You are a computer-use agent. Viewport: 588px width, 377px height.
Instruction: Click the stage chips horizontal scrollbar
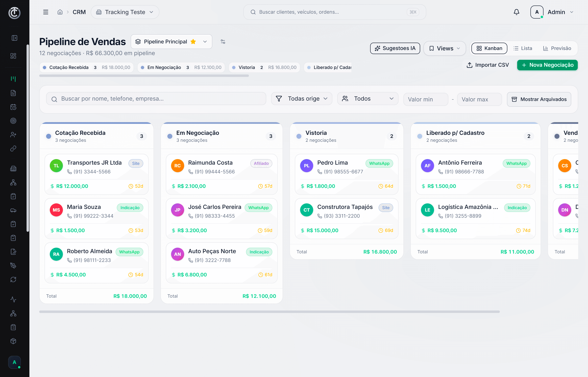144,76
